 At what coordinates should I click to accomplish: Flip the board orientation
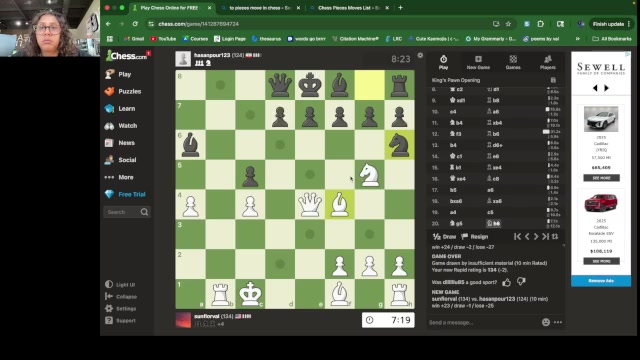click(555, 237)
